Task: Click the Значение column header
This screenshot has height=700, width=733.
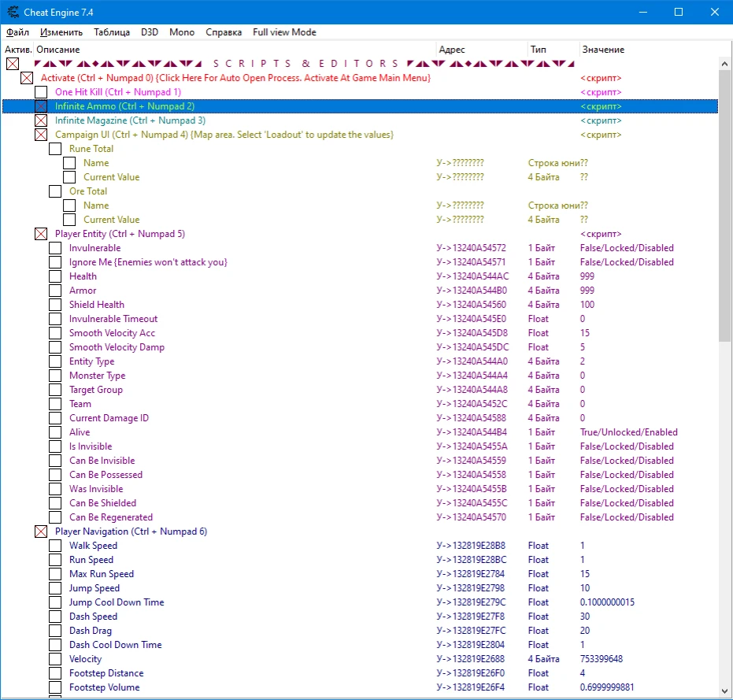Action: (603, 50)
